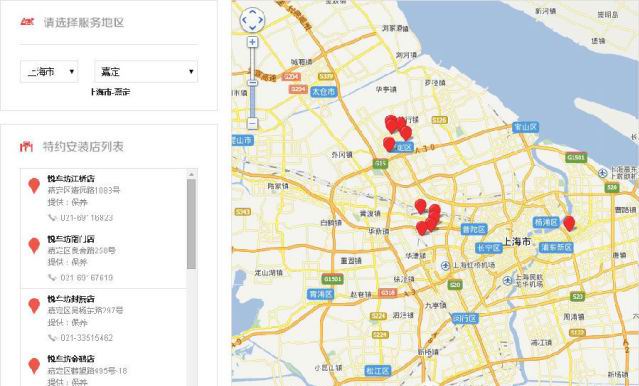Viewport: 639px width, 386px height.
Task: Click scroll up arrow of store list
Action: pos(192,174)
